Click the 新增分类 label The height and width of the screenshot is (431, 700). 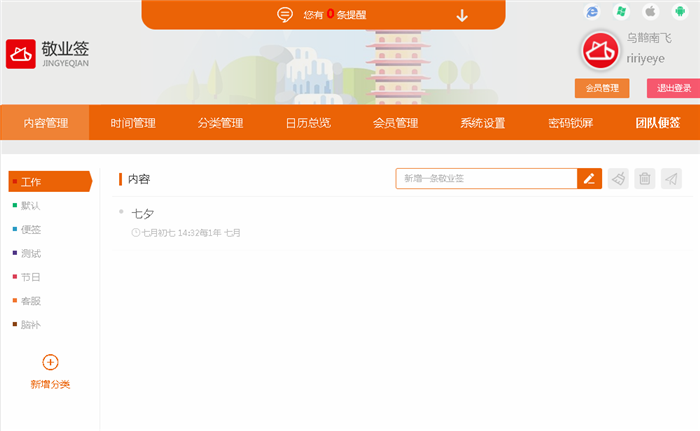point(50,385)
